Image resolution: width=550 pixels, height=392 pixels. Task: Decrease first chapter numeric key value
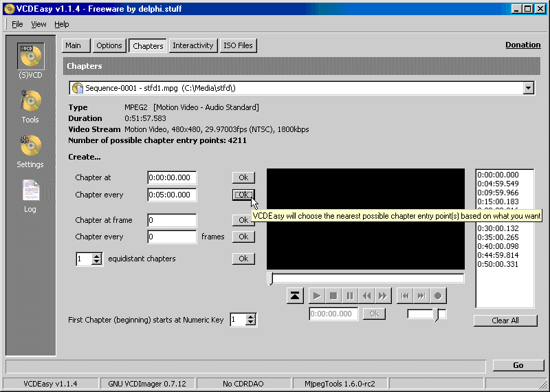tap(250, 323)
